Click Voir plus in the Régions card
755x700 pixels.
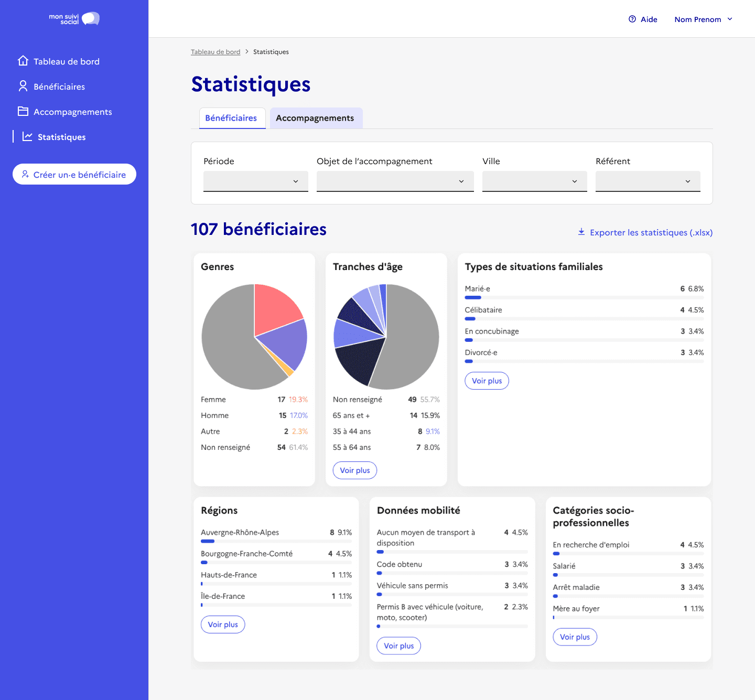[223, 624]
